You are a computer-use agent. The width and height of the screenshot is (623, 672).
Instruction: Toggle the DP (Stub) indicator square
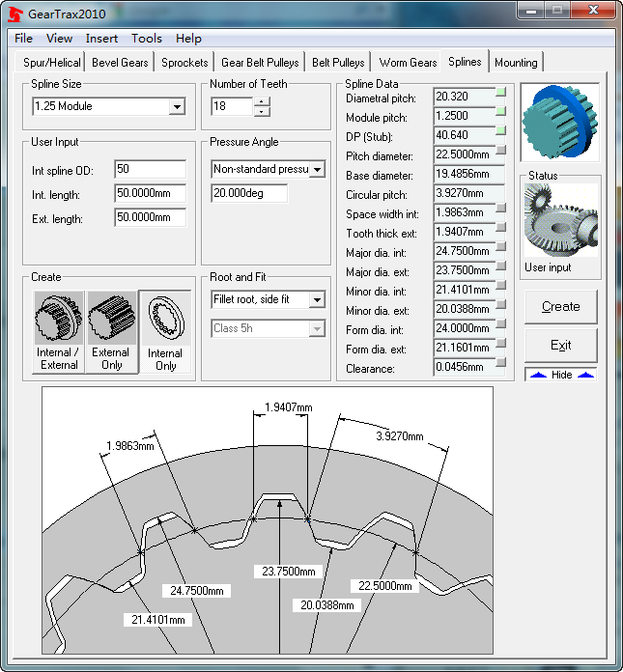click(x=500, y=130)
